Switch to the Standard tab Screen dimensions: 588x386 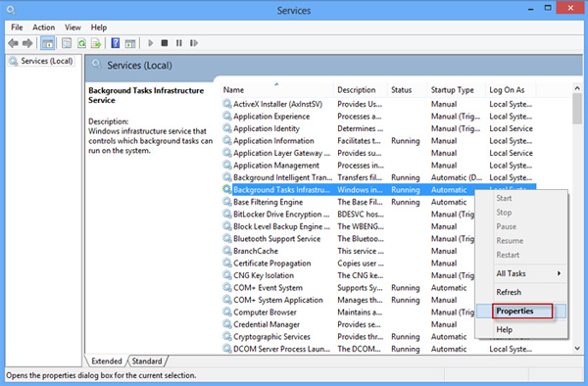pyautogui.click(x=147, y=361)
